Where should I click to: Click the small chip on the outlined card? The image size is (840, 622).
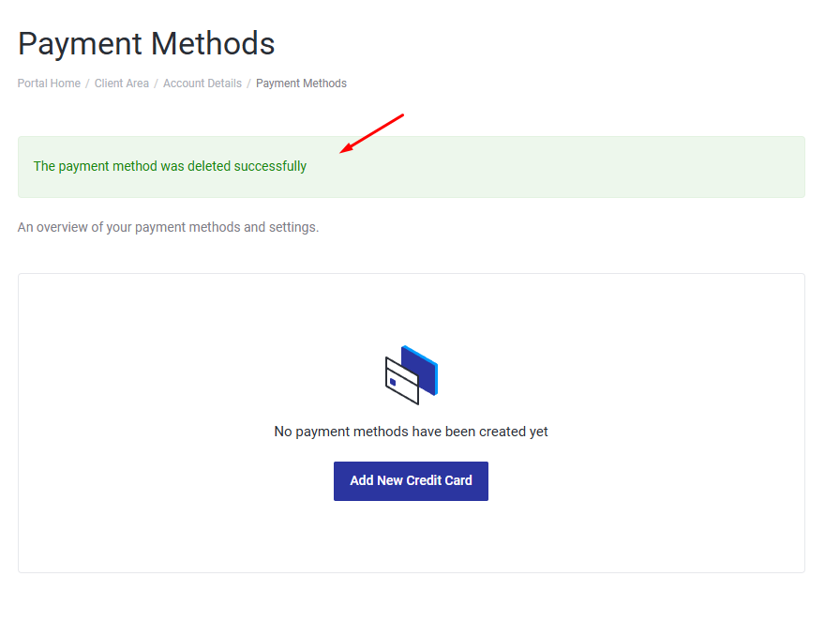click(x=392, y=380)
